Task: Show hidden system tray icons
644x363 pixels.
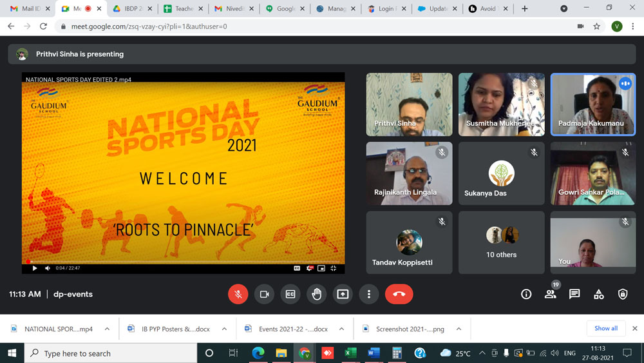Action: click(482, 353)
